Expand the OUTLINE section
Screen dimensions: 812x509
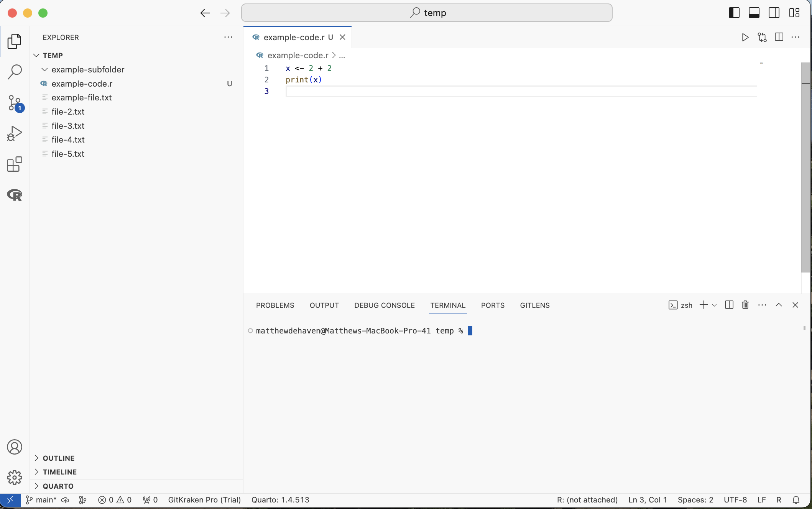pyautogui.click(x=59, y=458)
